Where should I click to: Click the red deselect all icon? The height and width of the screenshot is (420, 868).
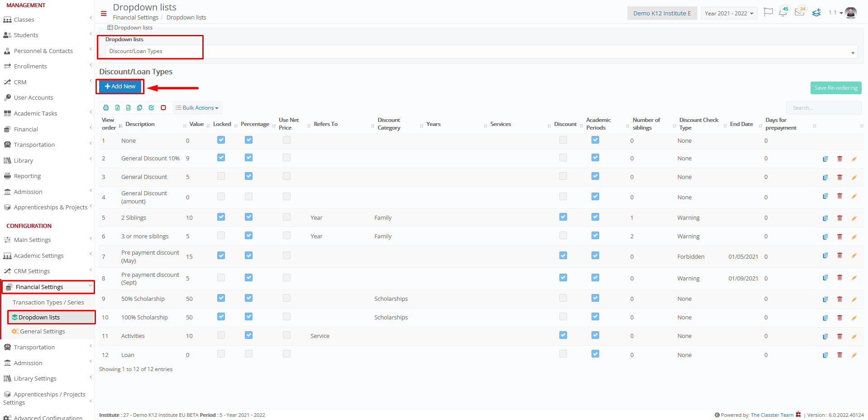click(x=163, y=108)
